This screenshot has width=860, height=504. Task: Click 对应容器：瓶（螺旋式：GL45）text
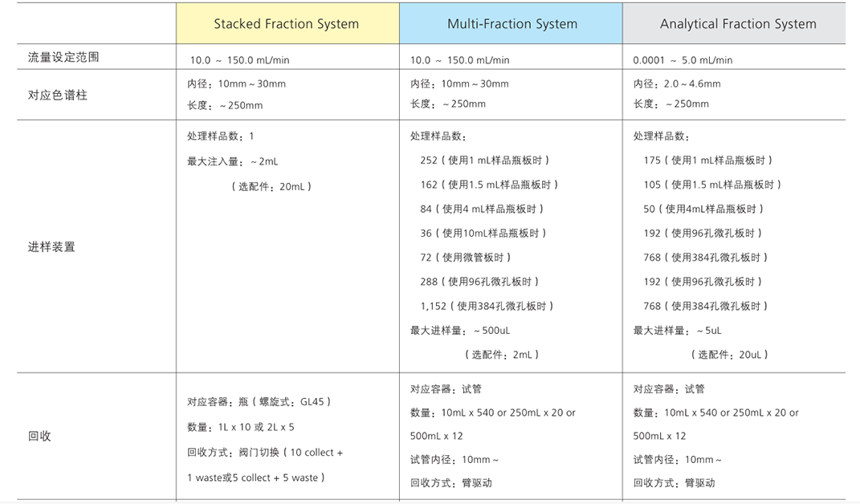pos(259,401)
